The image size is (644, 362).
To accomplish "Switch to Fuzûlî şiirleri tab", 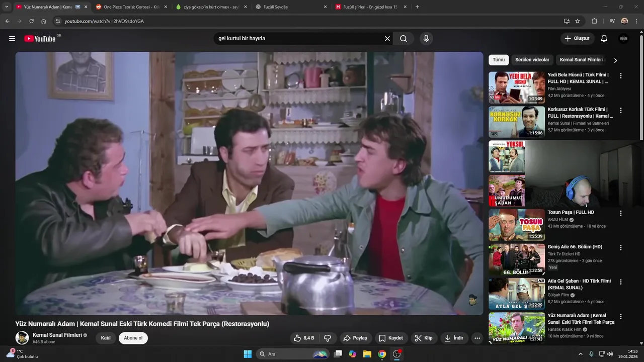I will 371,7.
